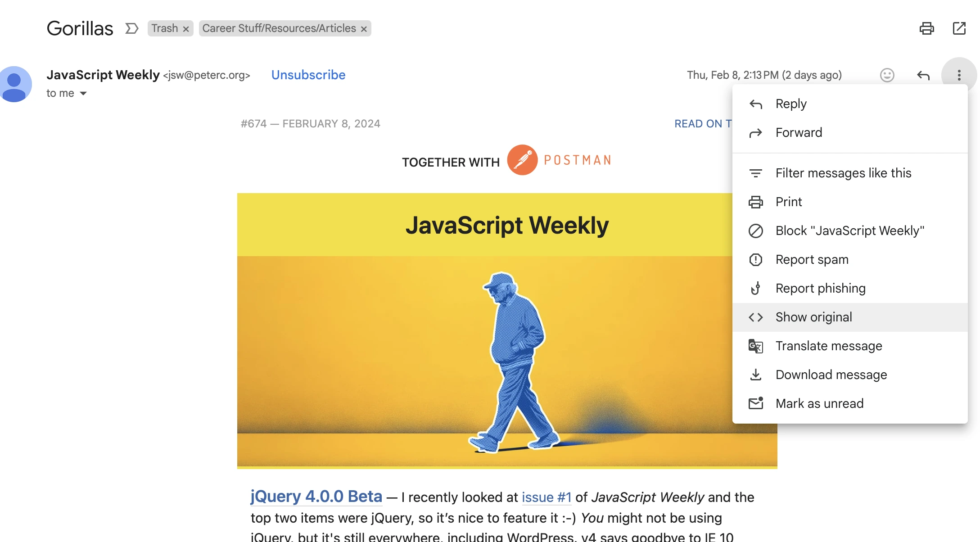Click the sender address jsw@peterc.org

[x=207, y=75]
